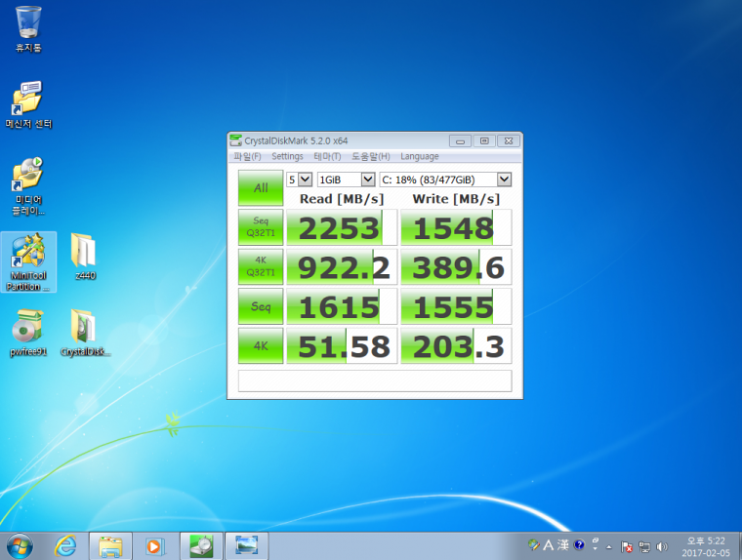This screenshot has height=560, width=742.
Task: Open the IME help tray icon
Action: tap(579, 545)
